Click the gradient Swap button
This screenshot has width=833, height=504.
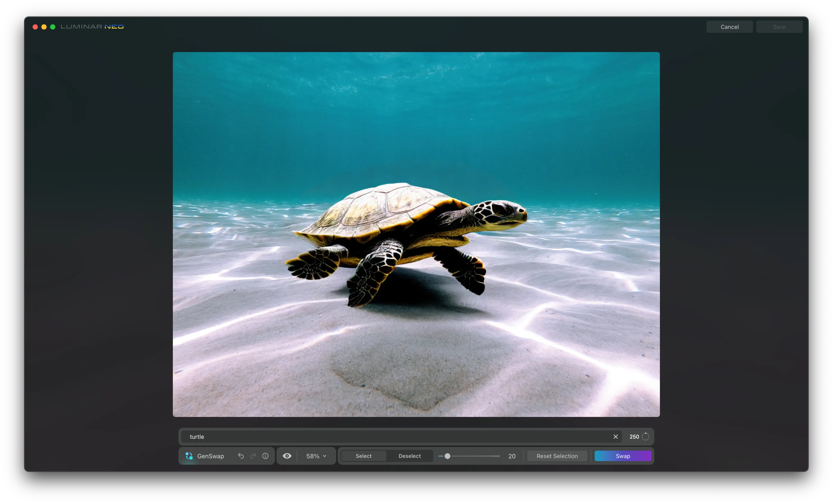pyautogui.click(x=623, y=456)
